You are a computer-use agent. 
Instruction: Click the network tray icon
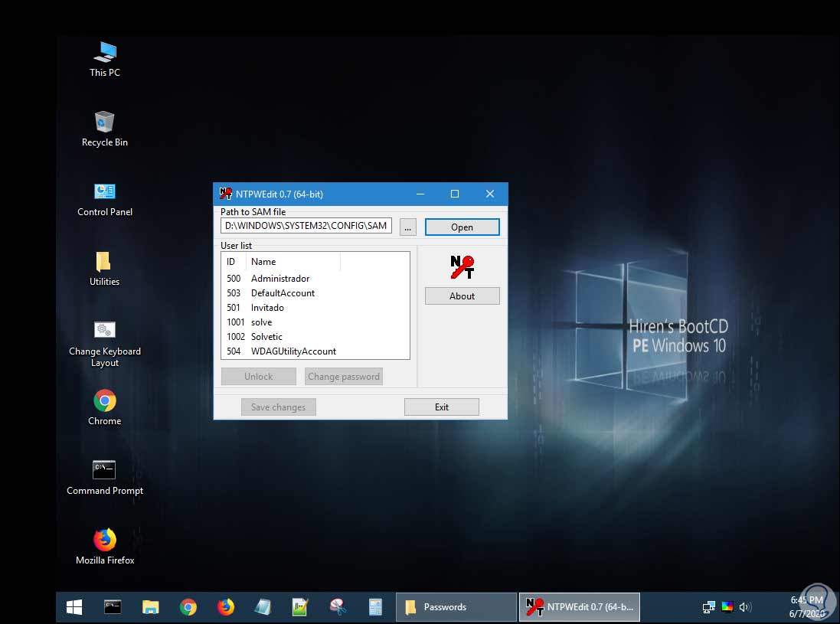coord(708,607)
